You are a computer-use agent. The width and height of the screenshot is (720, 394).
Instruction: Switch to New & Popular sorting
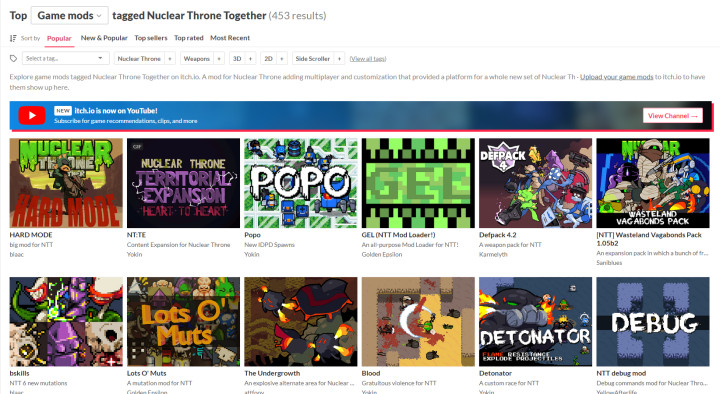click(x=104, y=38)
